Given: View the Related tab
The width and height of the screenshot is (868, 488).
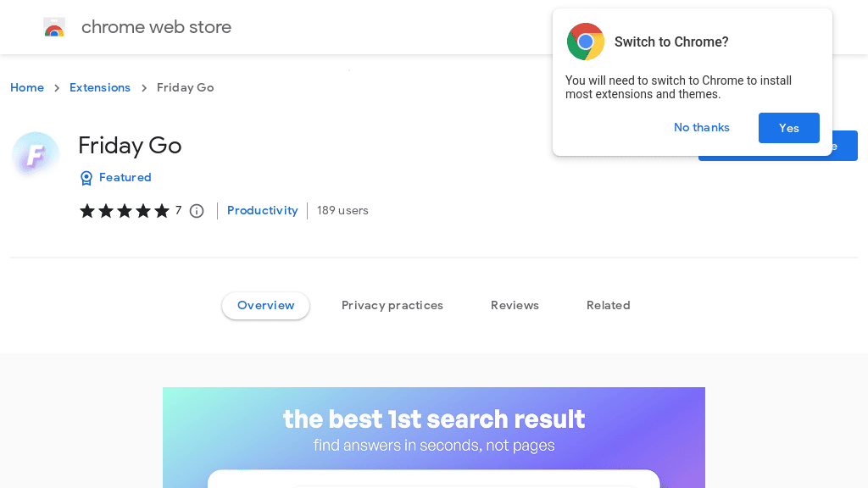Looking at the screenshot, I should [x=608, y=305].
